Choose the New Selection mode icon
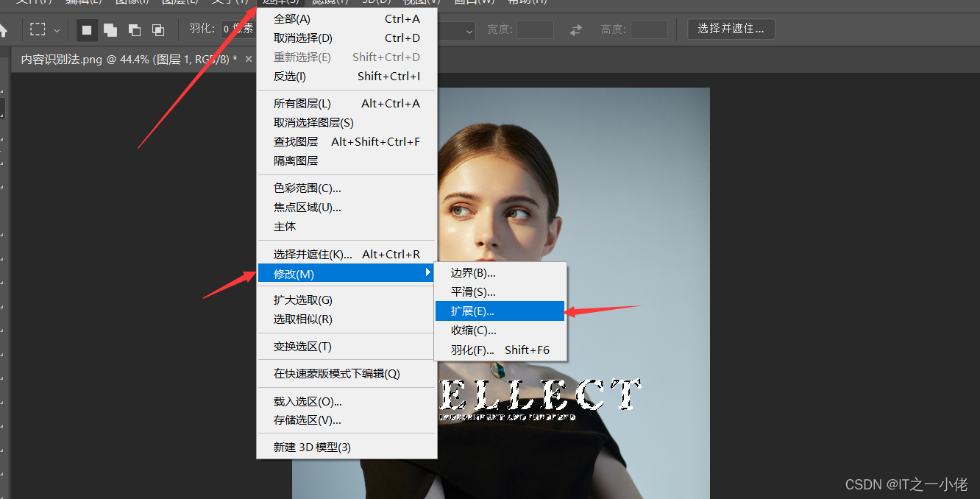This screenshot has width=980, height=499. tap(87, 30)
